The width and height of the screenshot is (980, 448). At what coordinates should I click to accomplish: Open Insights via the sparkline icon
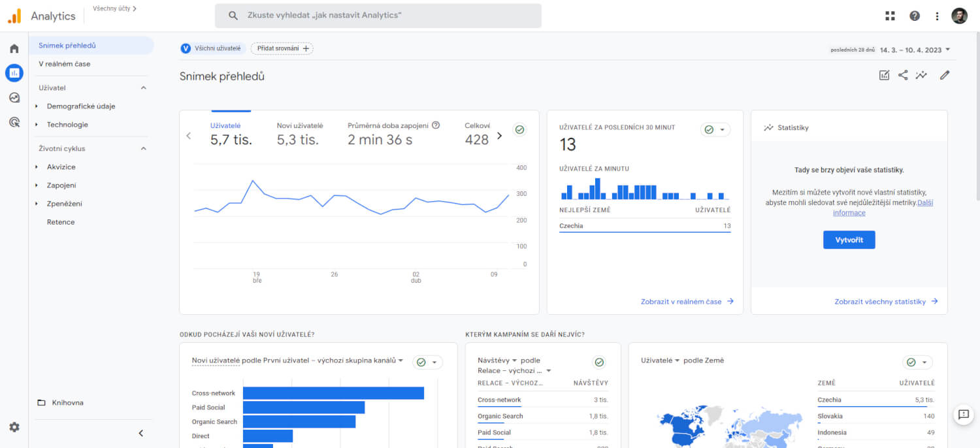coord(921,74)
